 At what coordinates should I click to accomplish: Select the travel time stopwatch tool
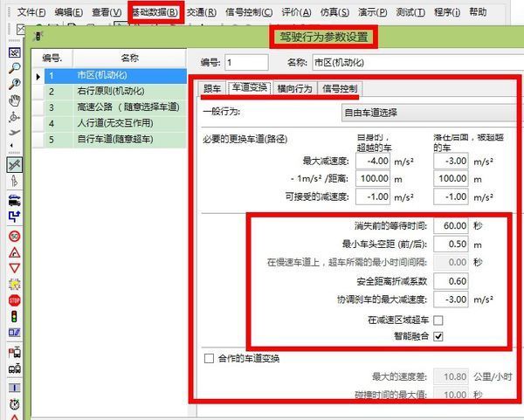point(14,404)
